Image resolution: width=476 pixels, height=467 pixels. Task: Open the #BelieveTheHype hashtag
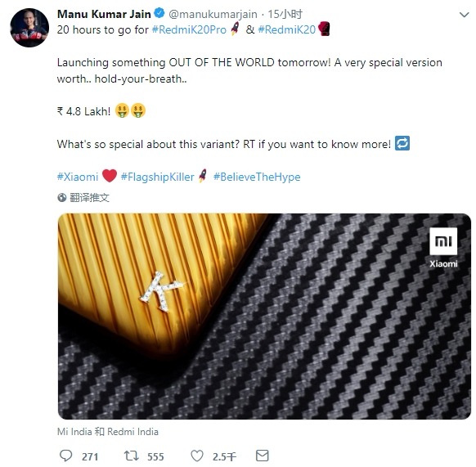pyautogui.click(x=257, y=177)
